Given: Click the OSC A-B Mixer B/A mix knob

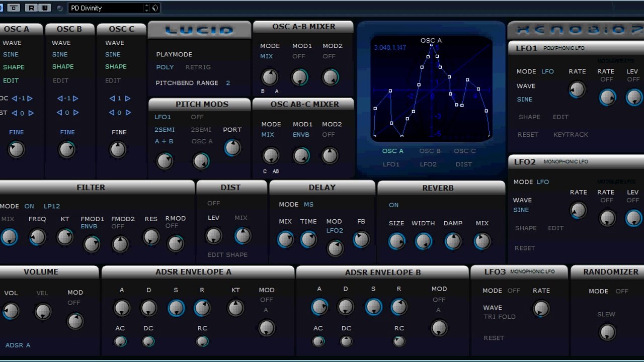Looking at the screenshot, I should point(270,77).
